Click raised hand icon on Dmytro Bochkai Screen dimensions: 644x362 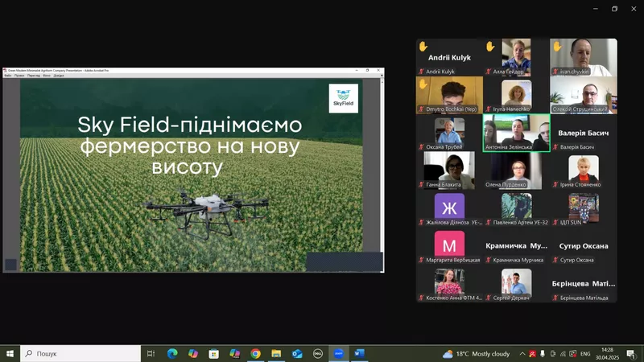(x=423, y=84)
